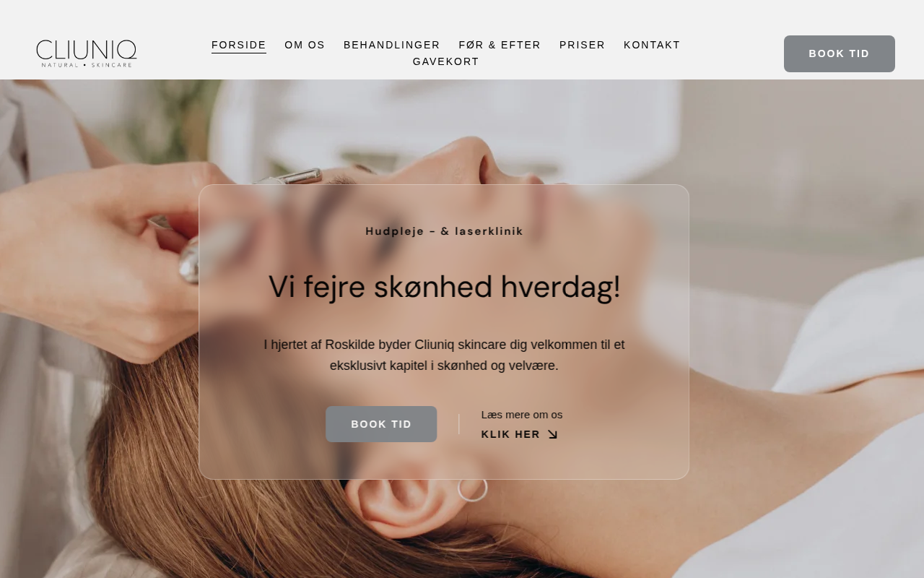Click the Roskilde welcome paragraph text
924x578 pixels.
pos(444,355)
